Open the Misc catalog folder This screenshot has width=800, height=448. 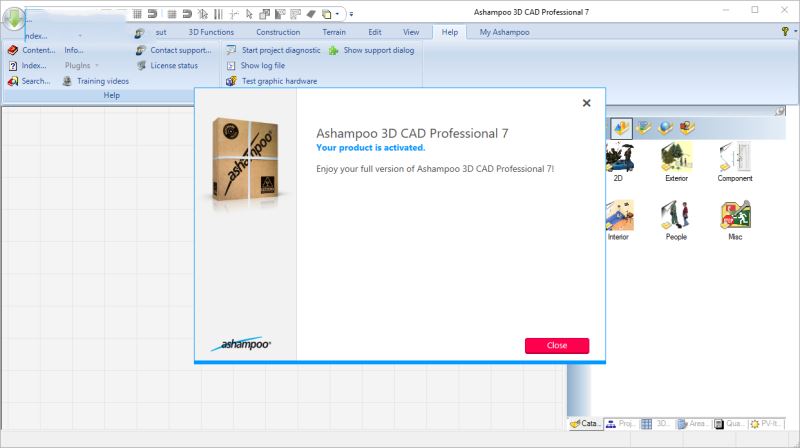[x=735, y=220]
